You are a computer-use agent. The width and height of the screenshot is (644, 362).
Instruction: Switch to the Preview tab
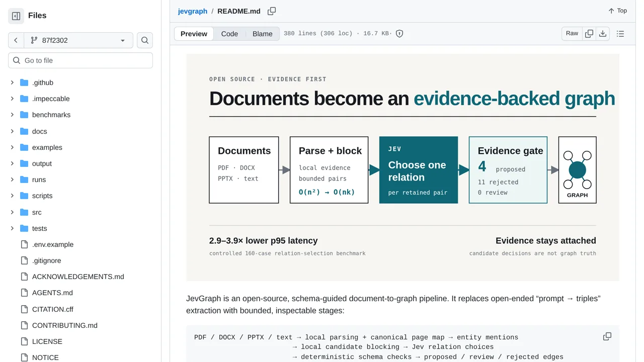194,34
